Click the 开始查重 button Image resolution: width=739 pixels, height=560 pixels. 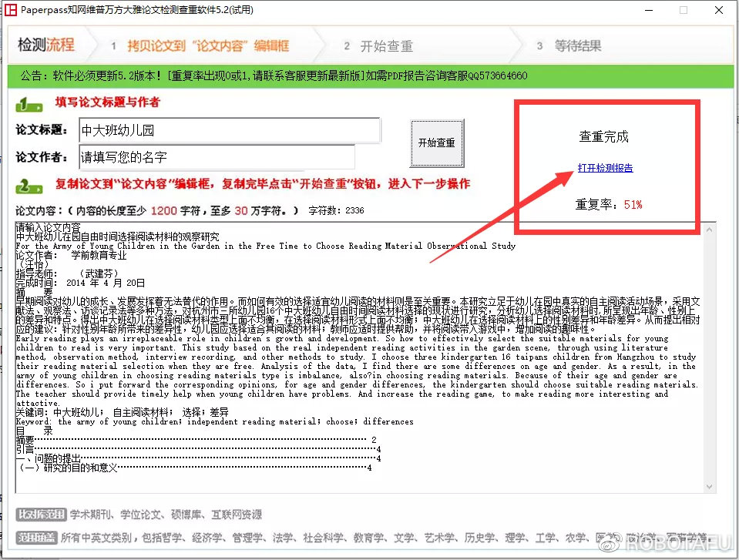pyautogui.click(x=436, y=143)
